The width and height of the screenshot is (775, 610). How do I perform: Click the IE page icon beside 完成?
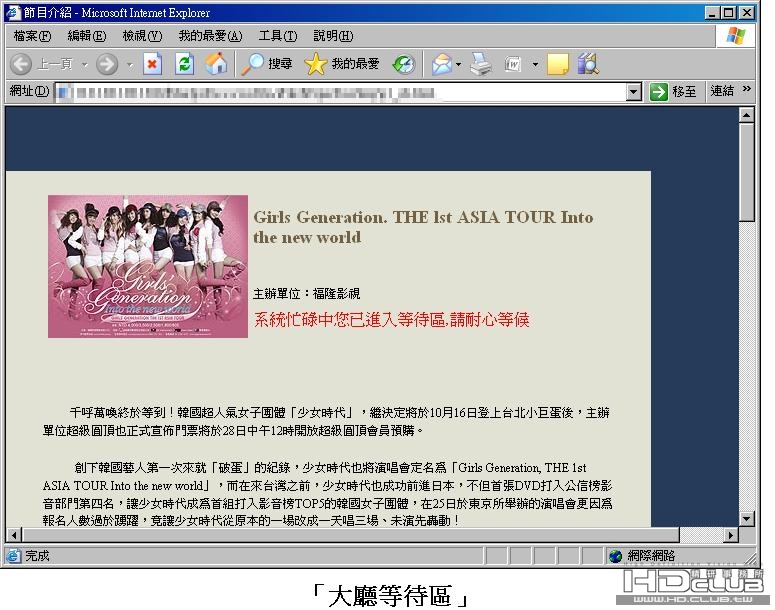13,556
